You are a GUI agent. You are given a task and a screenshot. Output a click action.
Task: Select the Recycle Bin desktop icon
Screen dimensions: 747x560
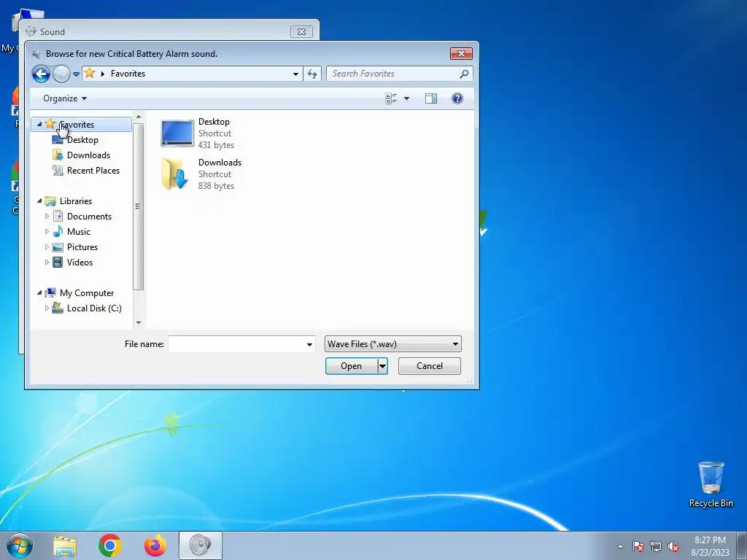tap(711, 484)
